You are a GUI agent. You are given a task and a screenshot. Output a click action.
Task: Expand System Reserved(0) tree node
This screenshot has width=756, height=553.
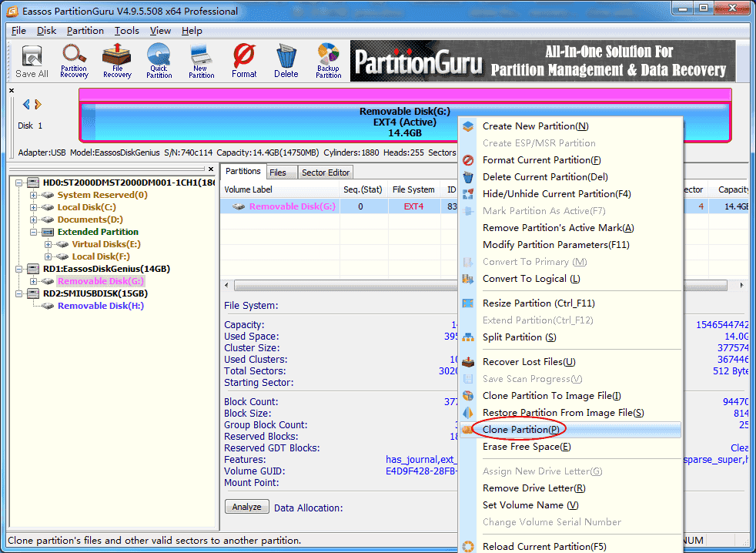(33, 195)
